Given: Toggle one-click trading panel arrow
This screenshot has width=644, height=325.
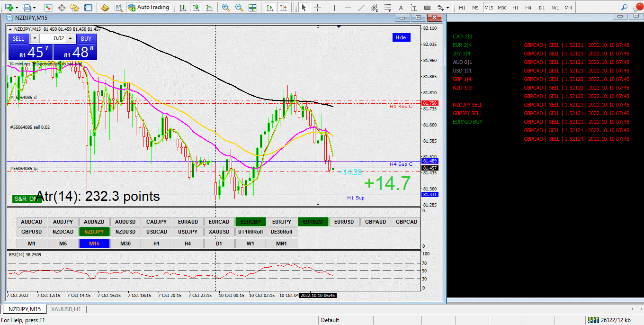Looking at the screenshot, I should coord(10,28).
